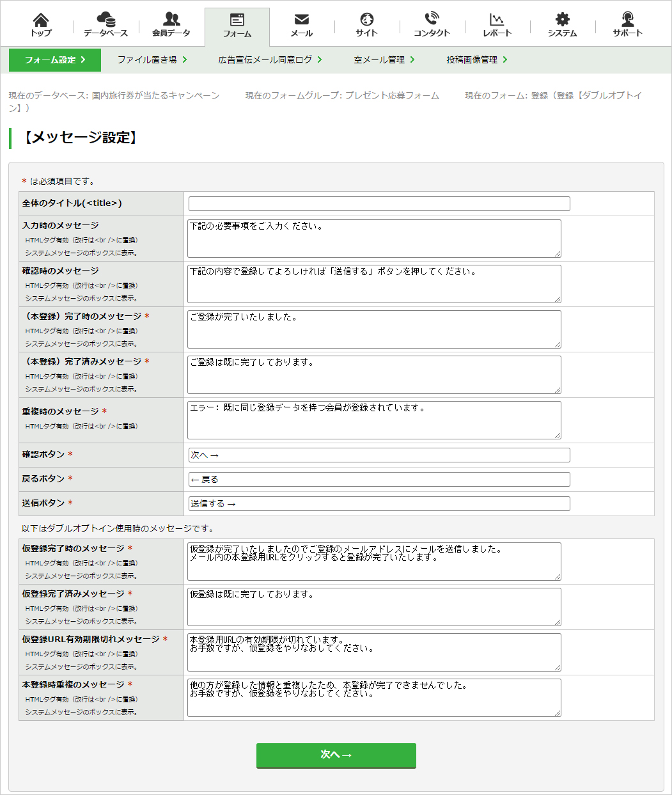Edit the 本登録時重複のメッセージ textarea
Screen dimensions: 672x795
(x=375, y=698)
